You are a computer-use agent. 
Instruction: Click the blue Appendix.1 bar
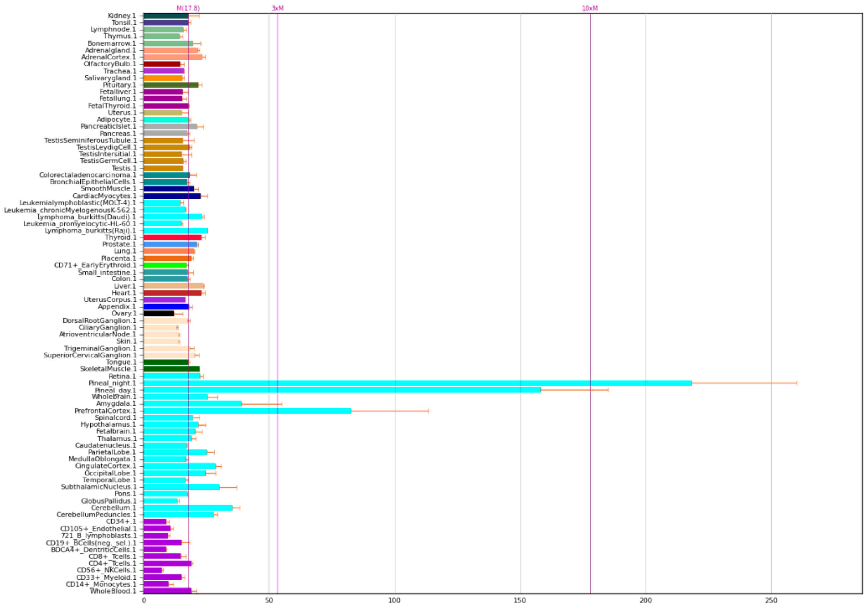click(x=165, y=307)
